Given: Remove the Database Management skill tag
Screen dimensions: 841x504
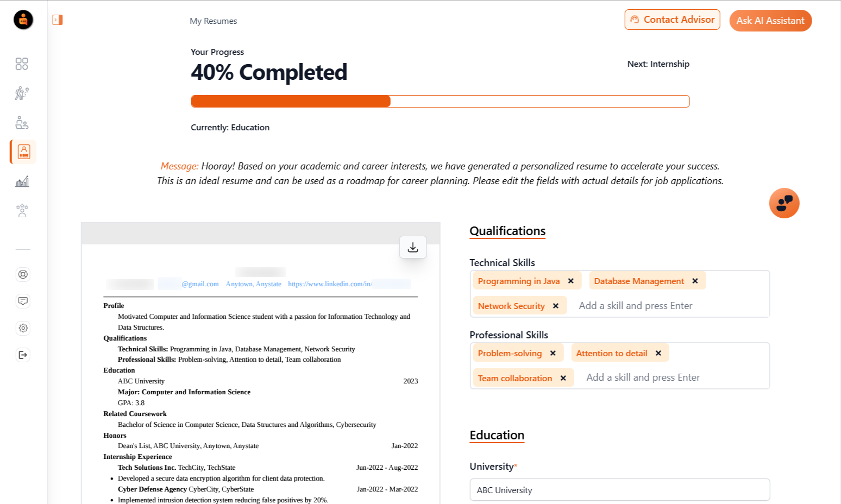Looking at the screenshot, I should [695, 281].
